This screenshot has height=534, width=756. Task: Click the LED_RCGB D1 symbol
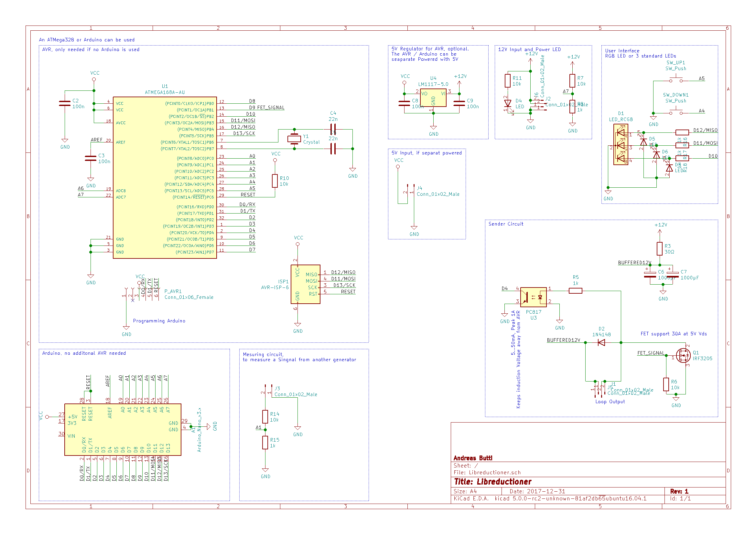point(621,145)
